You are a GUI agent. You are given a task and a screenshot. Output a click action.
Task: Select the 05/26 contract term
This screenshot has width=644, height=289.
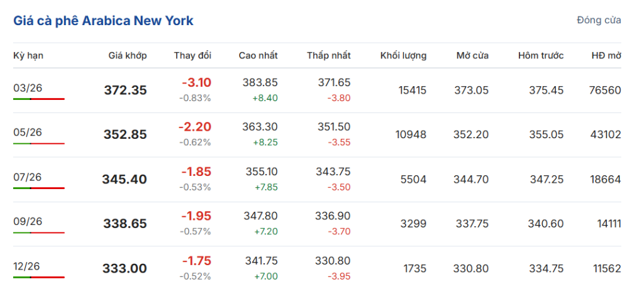[x=28, y=132]
